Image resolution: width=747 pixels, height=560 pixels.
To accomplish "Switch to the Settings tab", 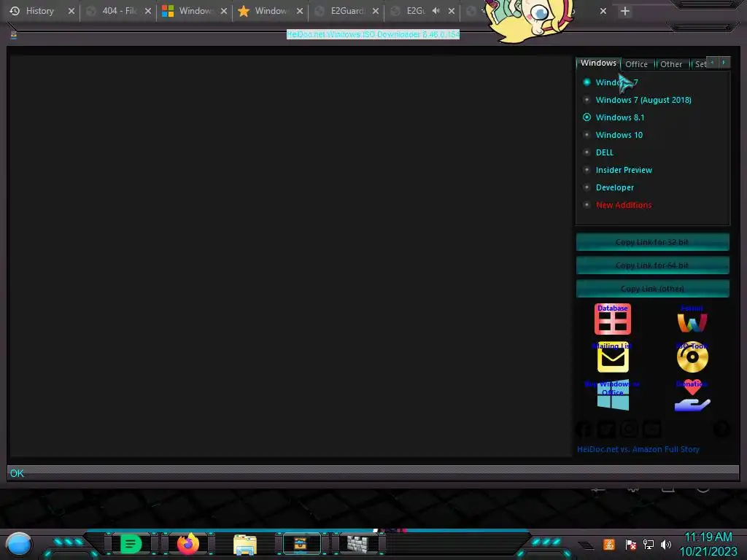I will pyautogui.click(x=700, y=64).
